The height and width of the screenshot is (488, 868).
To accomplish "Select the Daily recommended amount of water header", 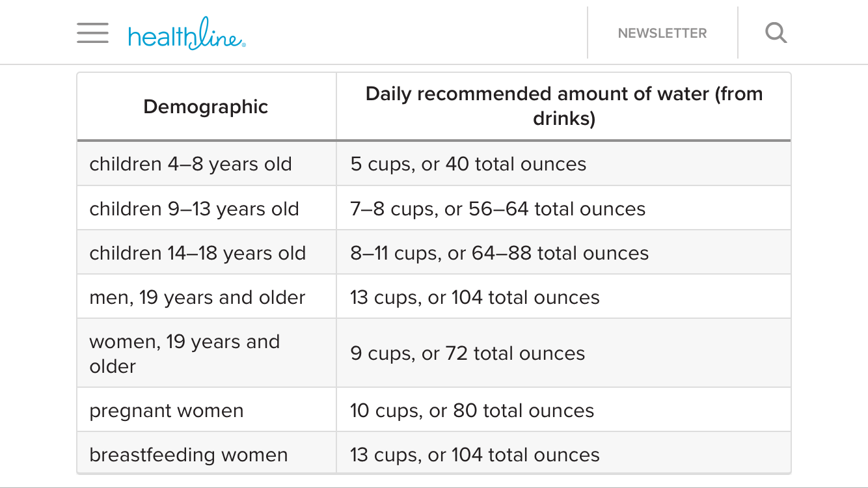I will coord(563,107).
